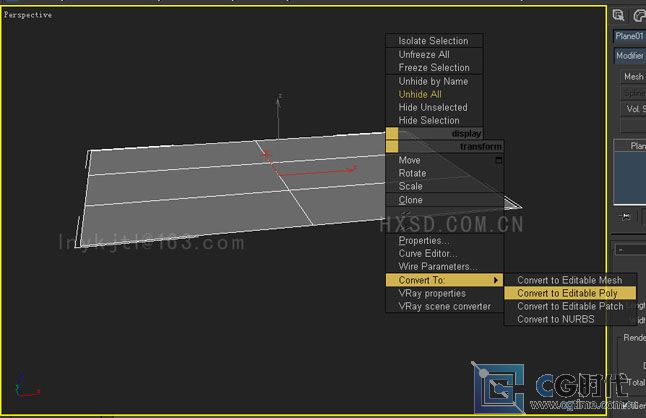Edit the Plane01 object name field
Image resolution: width=646 pixels, height=418 pixels.
point(630,36)
